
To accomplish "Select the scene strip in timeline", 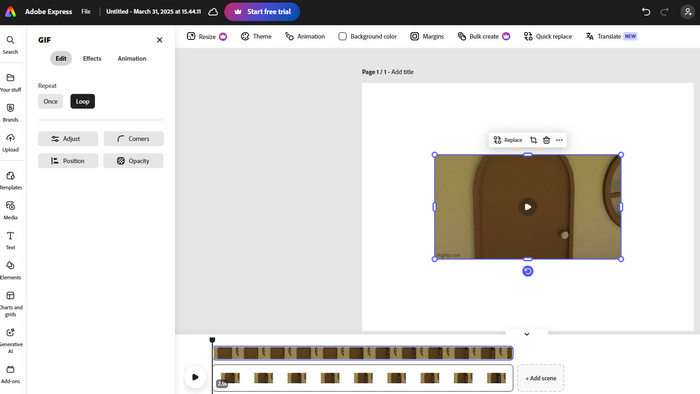I will point(363,378).
